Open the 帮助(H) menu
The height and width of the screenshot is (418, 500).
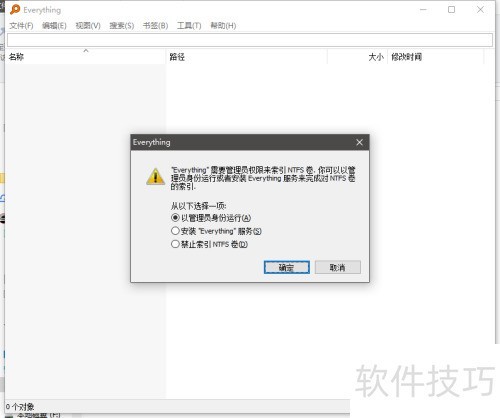[223, 26]
